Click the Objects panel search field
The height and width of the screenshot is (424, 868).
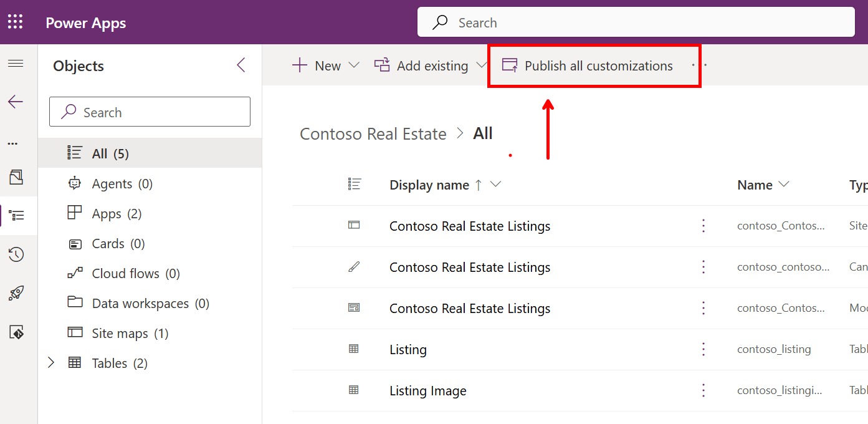[x=150, y=112]
